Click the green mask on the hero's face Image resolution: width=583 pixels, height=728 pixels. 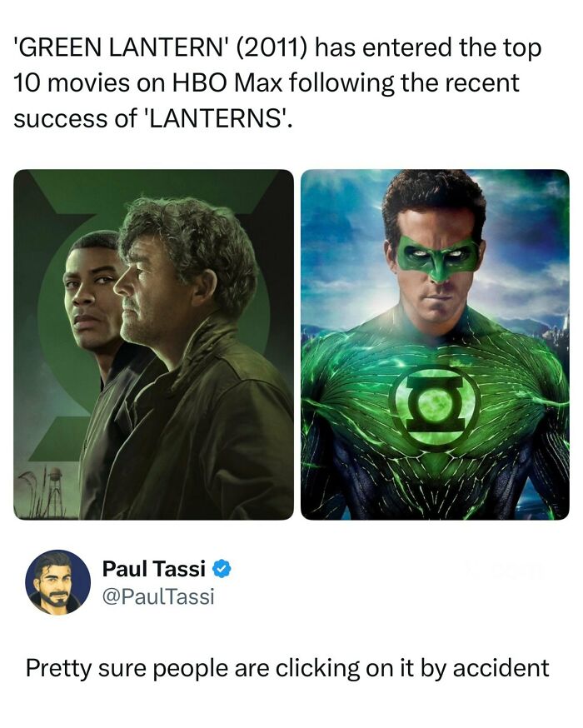436,255
